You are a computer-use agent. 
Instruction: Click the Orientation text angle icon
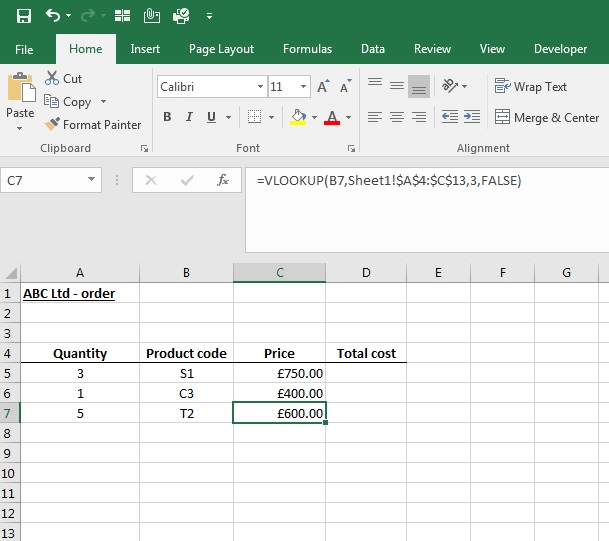[450, 86]
